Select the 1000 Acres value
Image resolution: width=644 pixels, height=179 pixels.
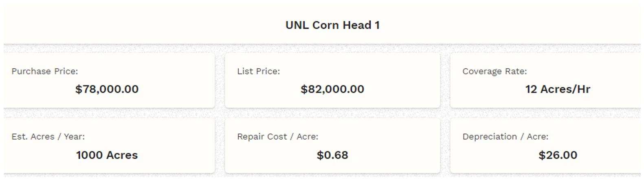[107, 155]
